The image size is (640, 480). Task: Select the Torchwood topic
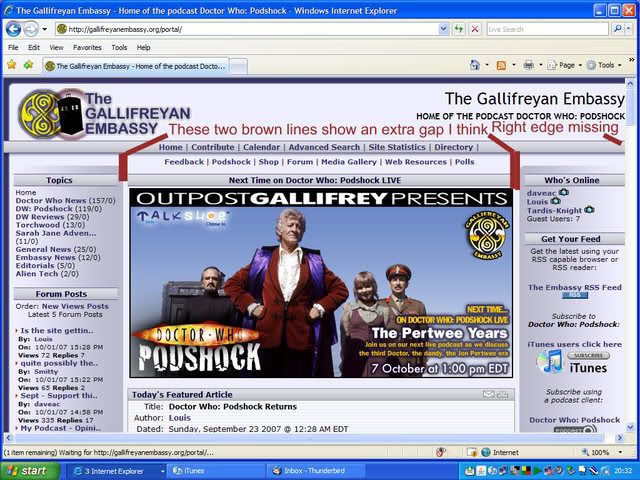[37, 225]
